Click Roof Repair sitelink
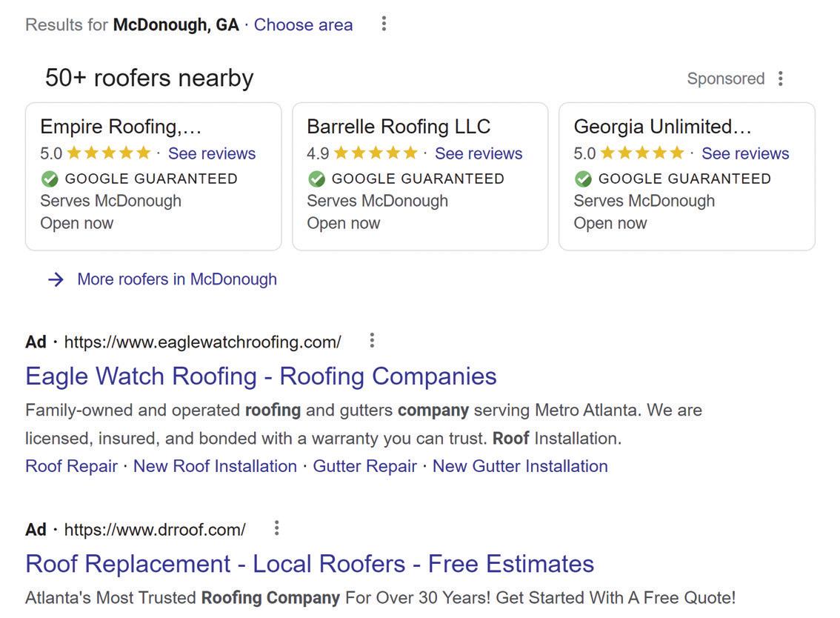Viewport: 840px width, 618px height. (x=71, y=466)
